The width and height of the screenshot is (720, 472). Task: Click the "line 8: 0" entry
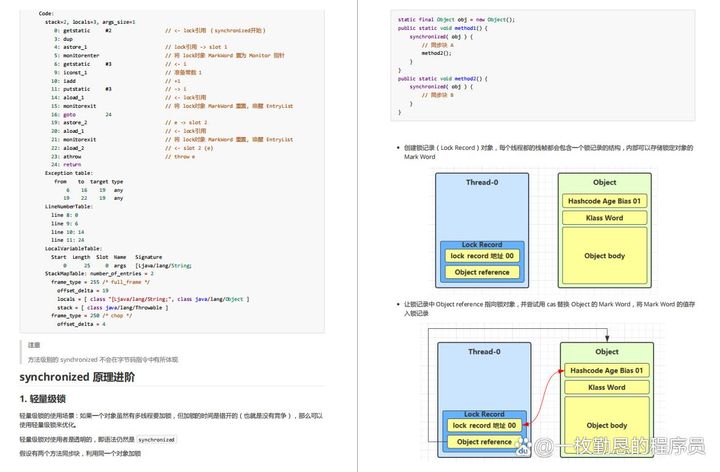pyautogui.click(x=65, y=215)
